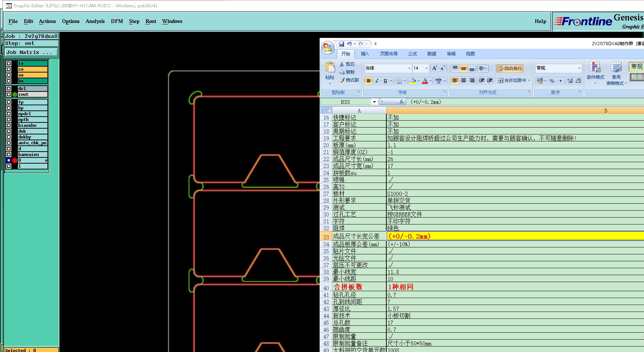Screen dimensions: 644x352
Task: Toggle the ss layer checkbox
Action: tap(9, 75)
